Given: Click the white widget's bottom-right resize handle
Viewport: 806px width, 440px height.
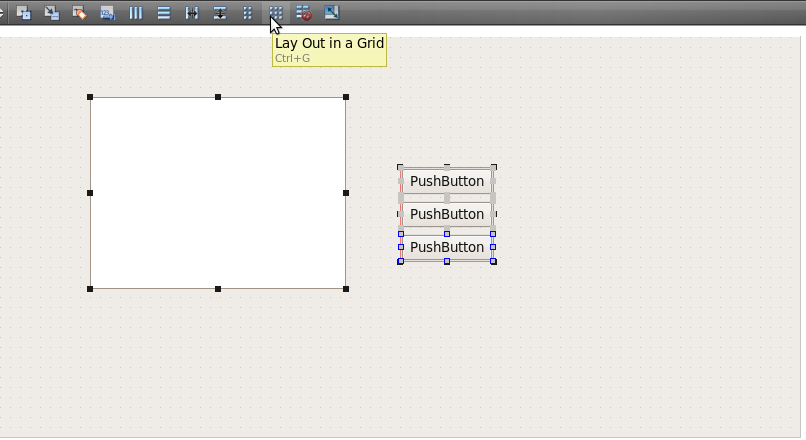Looking at the screenshot, I should click(346, 289).
